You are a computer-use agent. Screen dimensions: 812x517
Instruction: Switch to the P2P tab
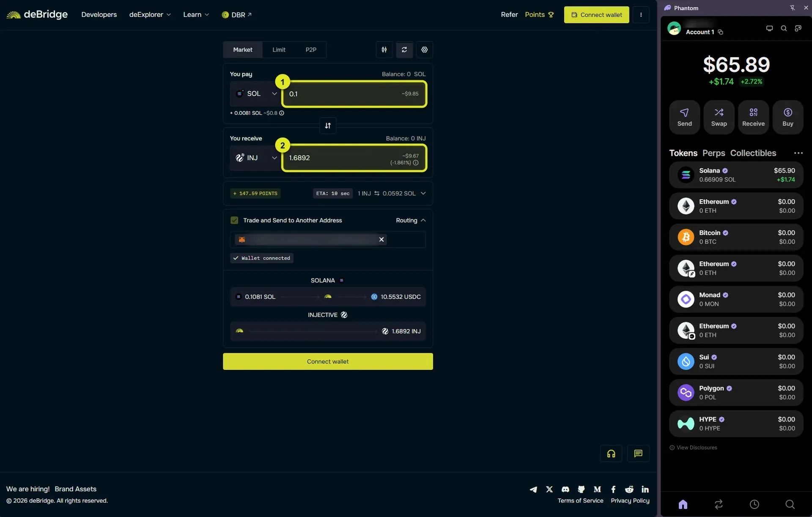click(311, 49)
